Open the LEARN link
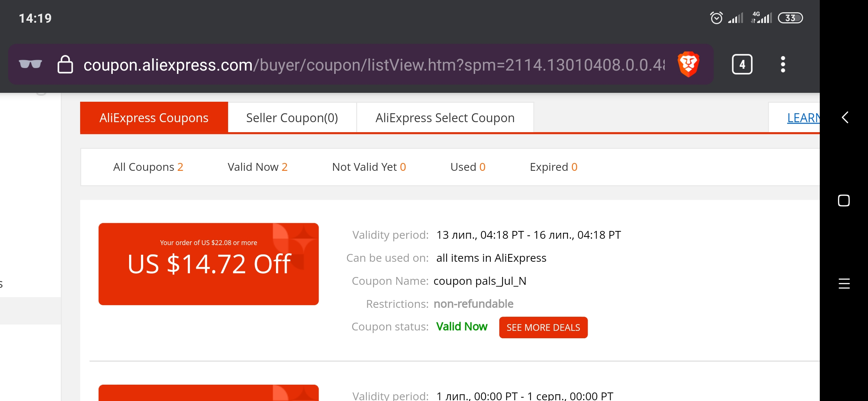This screenshot has height=401, width=868. point(803,118)
